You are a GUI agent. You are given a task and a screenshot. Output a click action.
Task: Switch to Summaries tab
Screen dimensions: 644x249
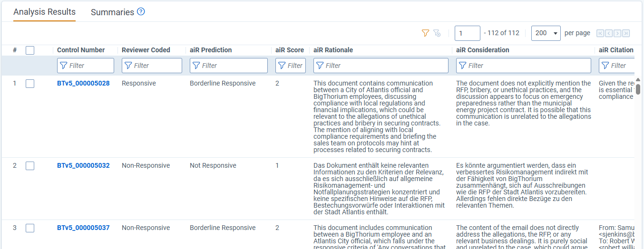coord(112,12)
